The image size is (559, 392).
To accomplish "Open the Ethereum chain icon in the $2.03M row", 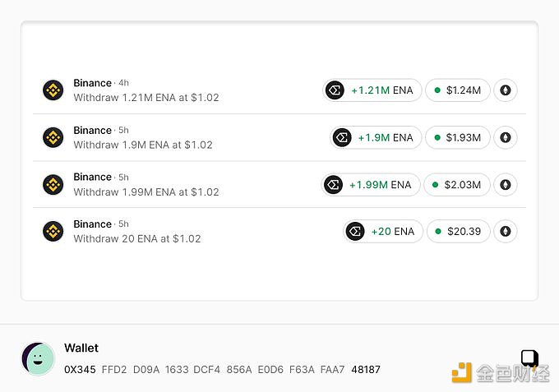I will click(506, 185).
